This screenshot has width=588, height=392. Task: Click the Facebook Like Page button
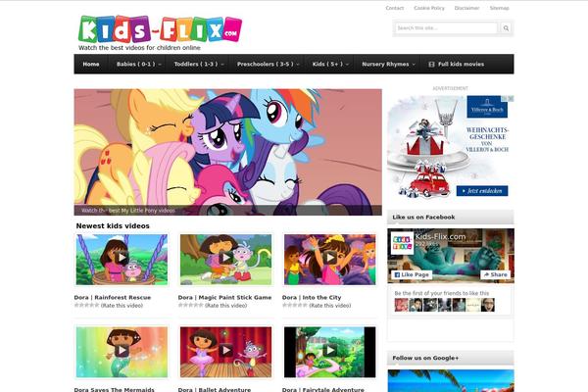(412, 274)
